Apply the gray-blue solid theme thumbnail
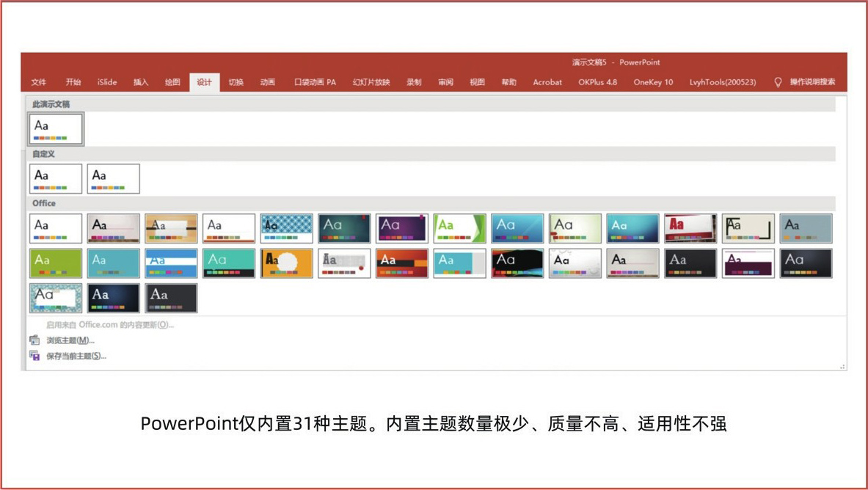This screenshot has height=490, width=868. [806, 228]
